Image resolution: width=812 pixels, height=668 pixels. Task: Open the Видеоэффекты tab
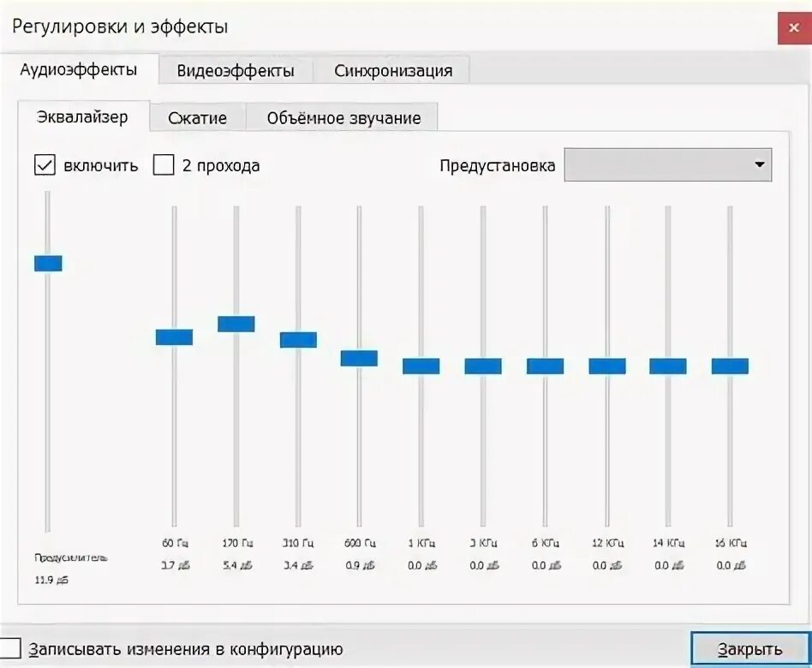point(236,70)
